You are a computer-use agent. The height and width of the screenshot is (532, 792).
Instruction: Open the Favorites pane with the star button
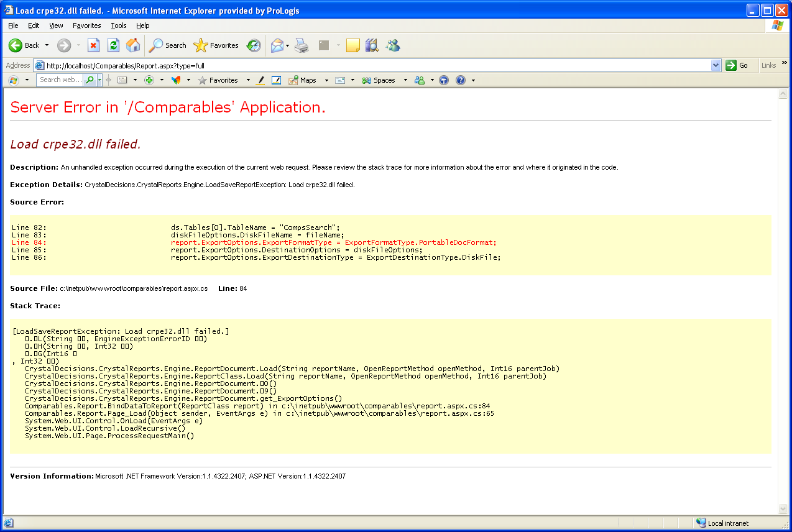tap(216, 45)
